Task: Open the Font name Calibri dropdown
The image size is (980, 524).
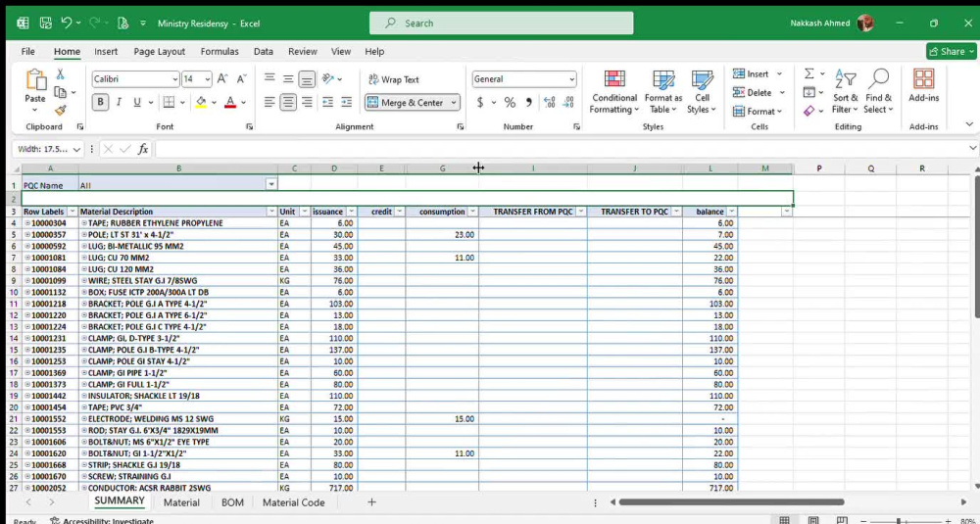Action: point(175,79)
